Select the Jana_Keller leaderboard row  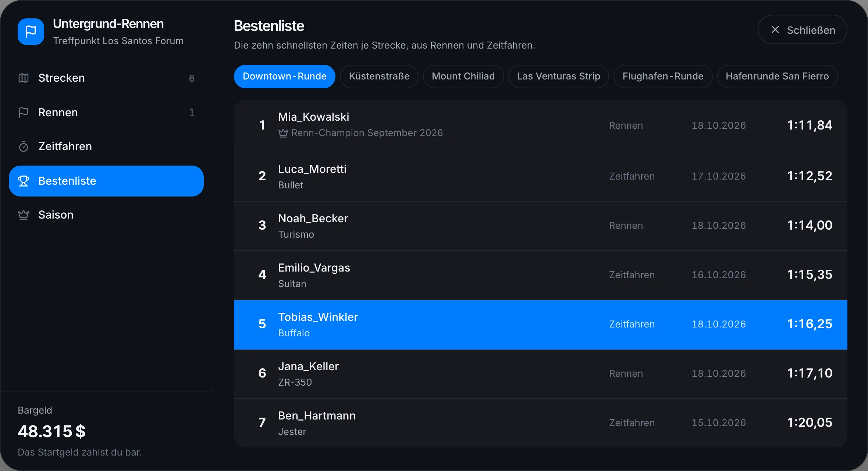pos(541,374)
